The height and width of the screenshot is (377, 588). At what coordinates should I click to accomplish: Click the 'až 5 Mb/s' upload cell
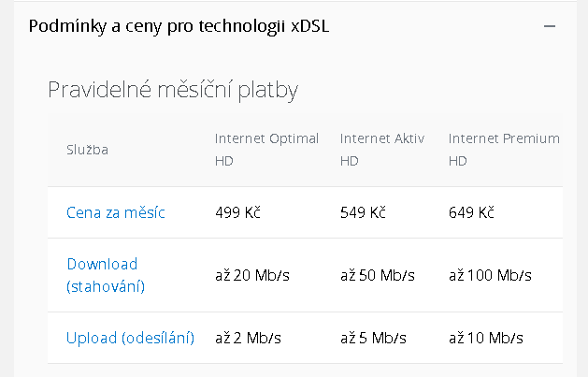(373, 338)
